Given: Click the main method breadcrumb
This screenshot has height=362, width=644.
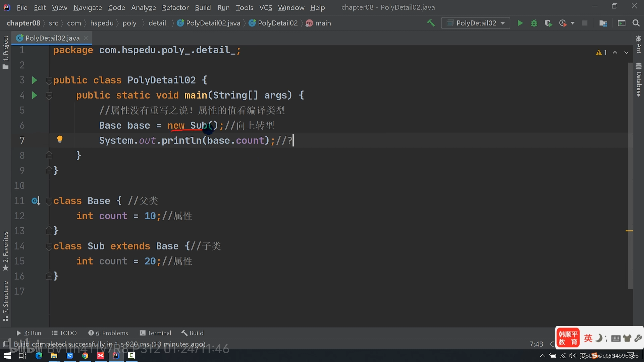Looking at the screenshot, I should coord(319,23).
